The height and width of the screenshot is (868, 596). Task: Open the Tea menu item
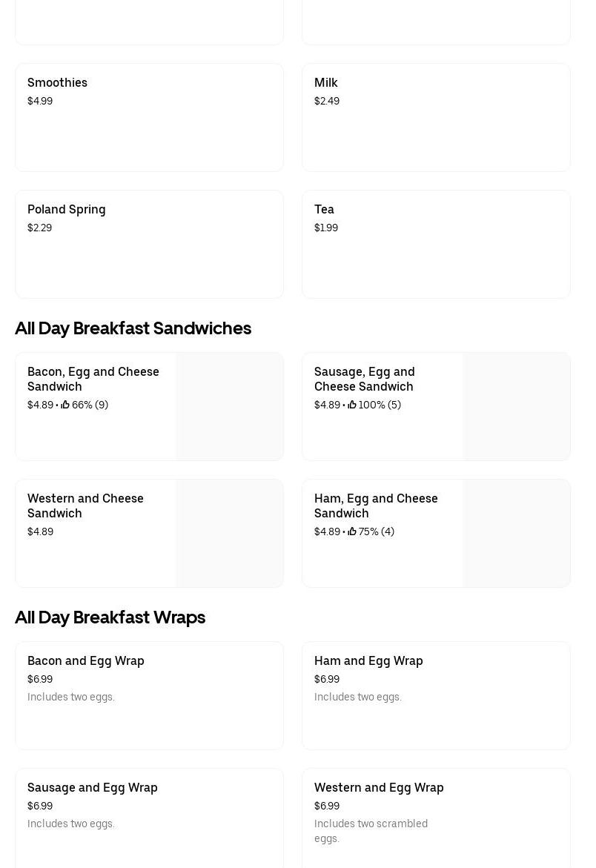point(325,209)
